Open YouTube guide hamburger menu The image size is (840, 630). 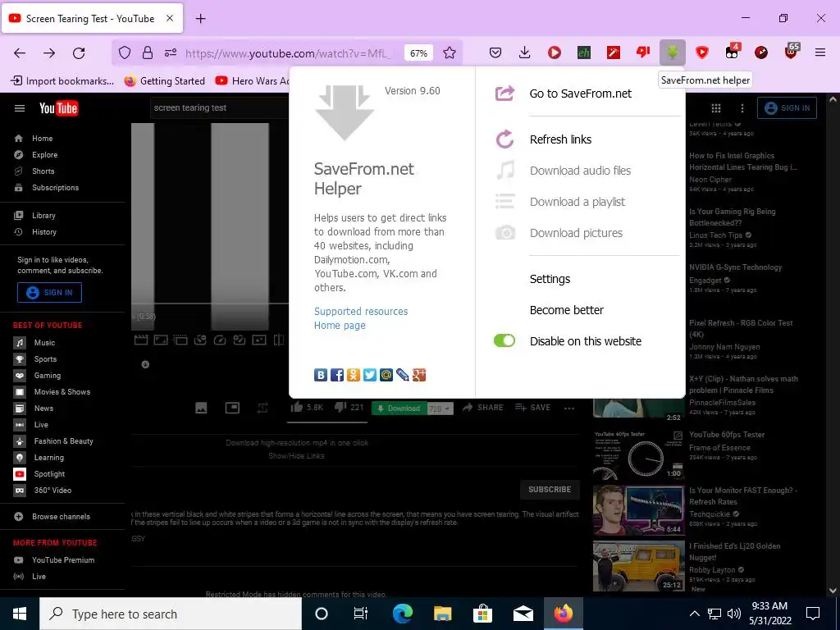tap(20, 108)
